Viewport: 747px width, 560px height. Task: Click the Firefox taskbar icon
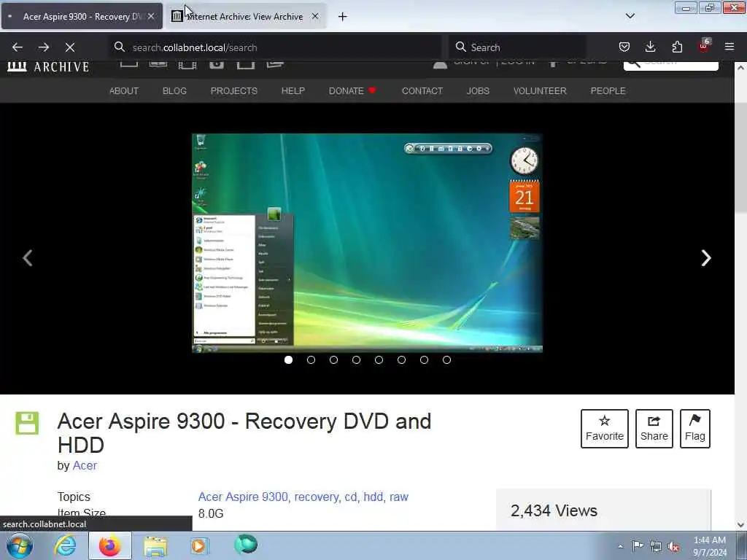pyautogui.click(x=110, y=545)
